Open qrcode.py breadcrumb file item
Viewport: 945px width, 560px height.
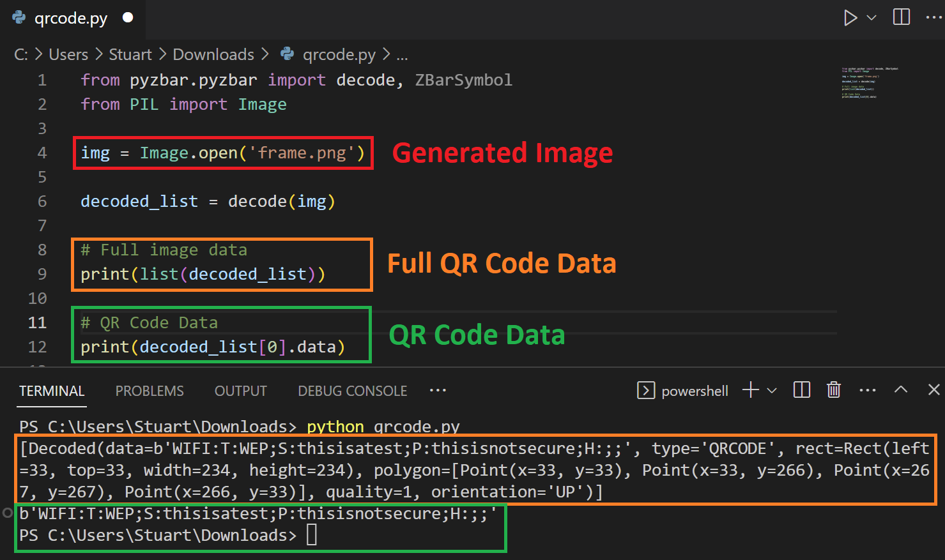point(339,55)
